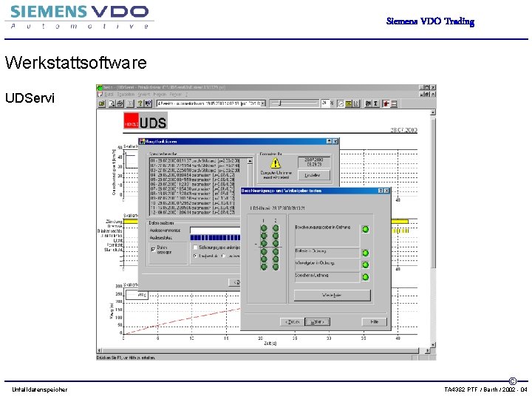
Task: Click into the Auslesekommentar input field
Action: (215, 231)
